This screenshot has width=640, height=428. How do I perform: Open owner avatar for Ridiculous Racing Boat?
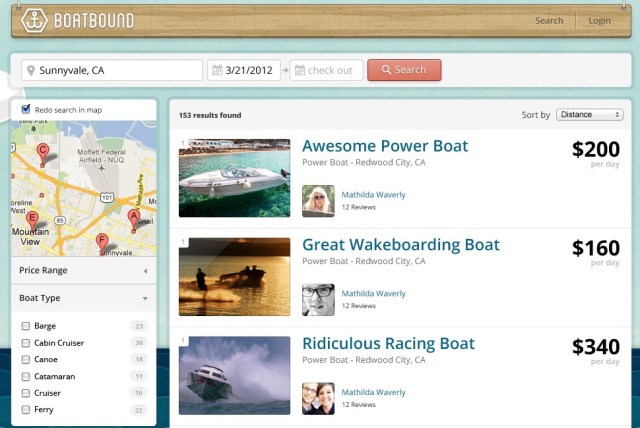click(318, 399)
